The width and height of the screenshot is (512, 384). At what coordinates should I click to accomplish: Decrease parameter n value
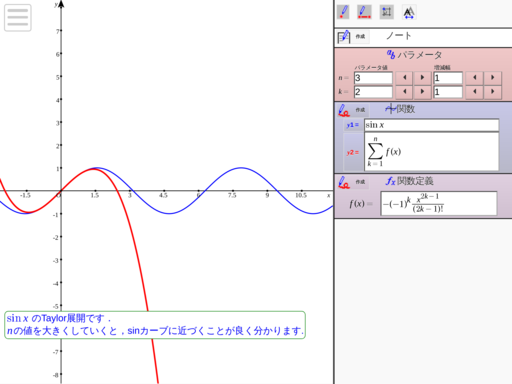pyautogui.click(x=404, y=78)
